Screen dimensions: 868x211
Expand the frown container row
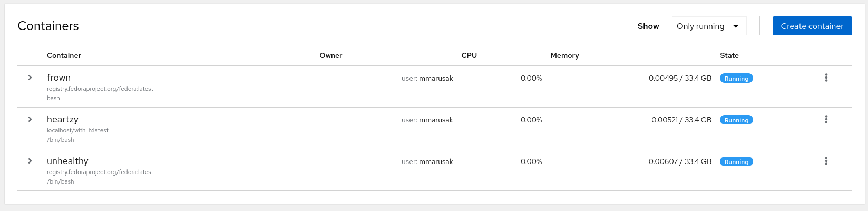click(30, 78)
